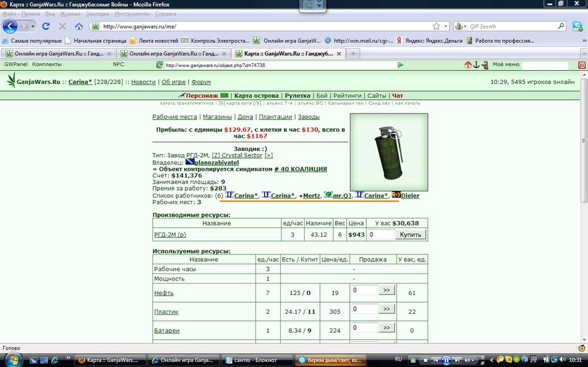The height and width of the screenshot is (367, 588).
Task: Bookmark this page with the star icon
Action: (436, 27)
